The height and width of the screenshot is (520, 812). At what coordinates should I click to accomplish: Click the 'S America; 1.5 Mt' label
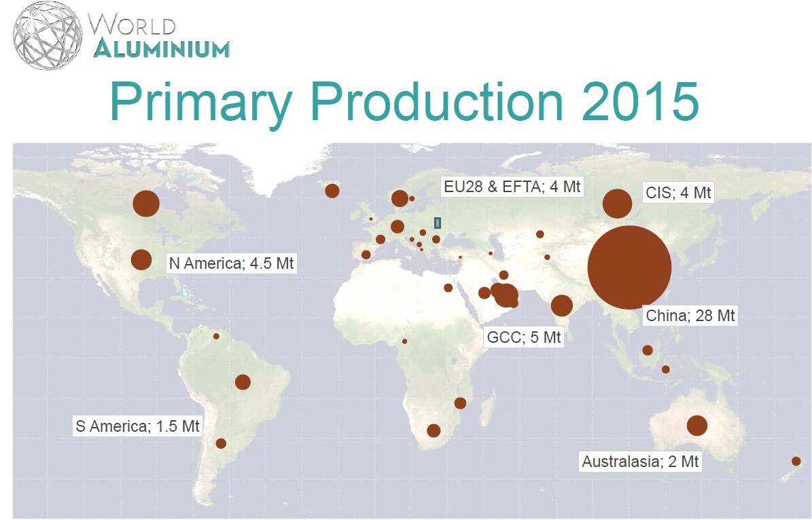pyautogui.click(x=138, y=427)
